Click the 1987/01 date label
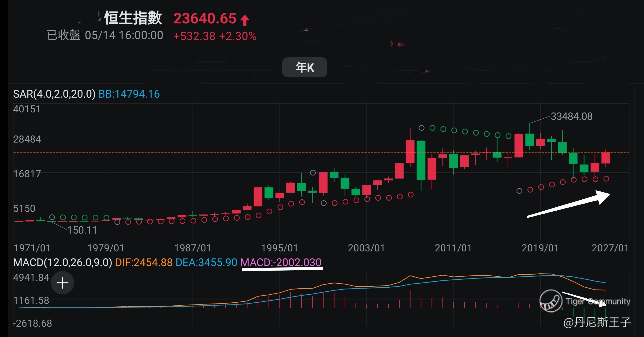The height and width of the screenshot is (337, 644). coord(193,248)
